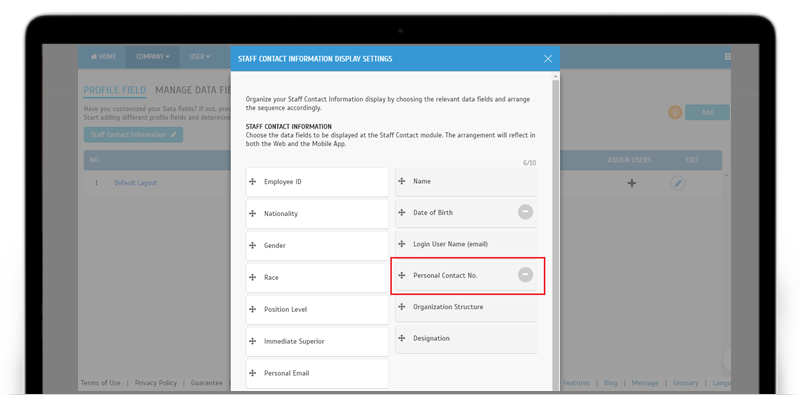Select the Organization Structure field card
The width and height of the screenshot is (800, 395).
click(466, 307)
